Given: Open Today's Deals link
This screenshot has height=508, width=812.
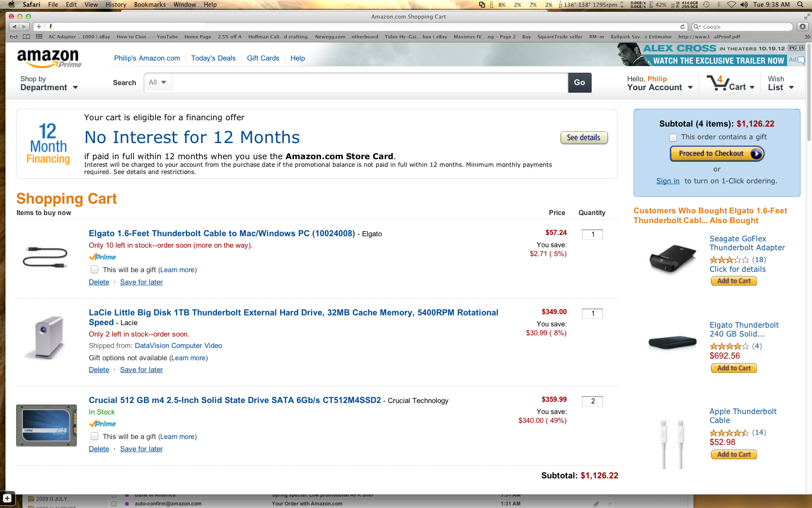Looking at the screenshot, I should point(213,58).
